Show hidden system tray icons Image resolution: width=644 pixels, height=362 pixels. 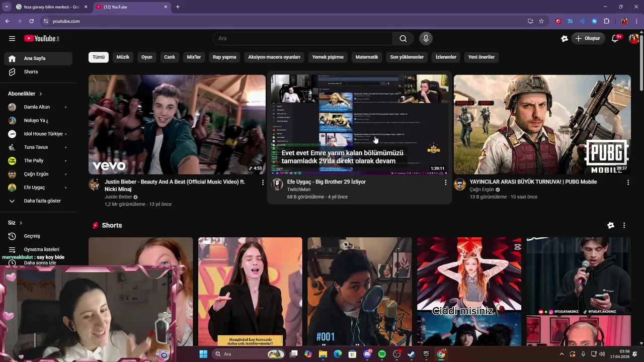pyautogui.click(x=561, y=354)
